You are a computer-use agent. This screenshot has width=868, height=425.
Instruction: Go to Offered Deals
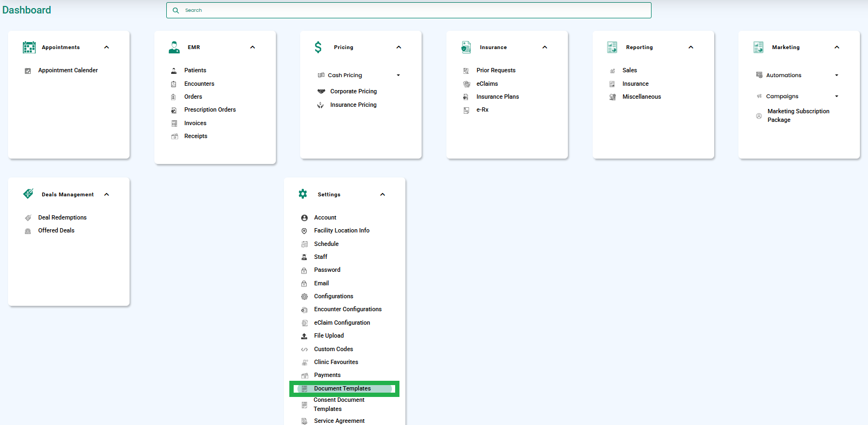coord(57,231)
